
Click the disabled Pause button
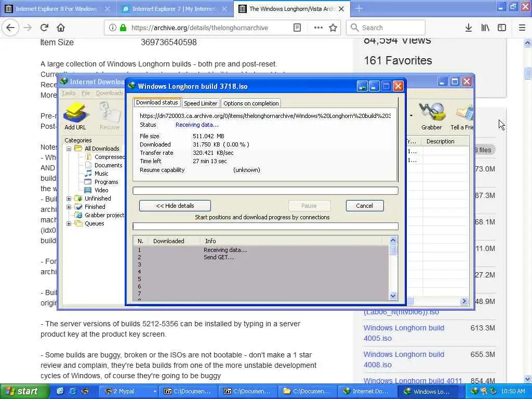(309, 206)
